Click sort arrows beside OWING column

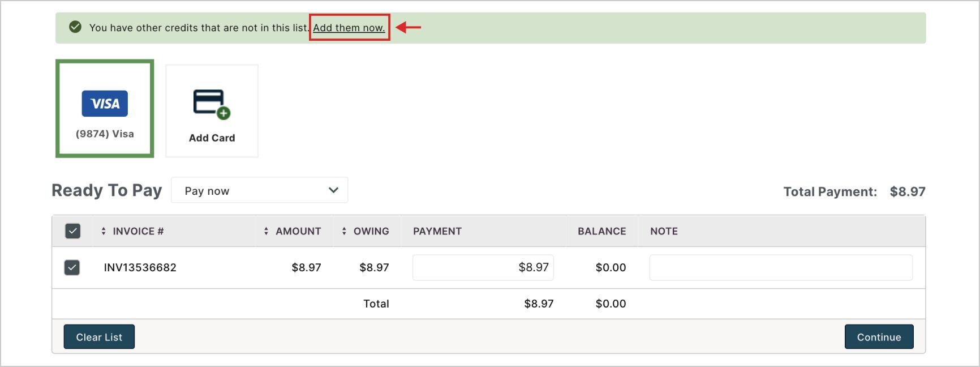(x=344, y=231)
